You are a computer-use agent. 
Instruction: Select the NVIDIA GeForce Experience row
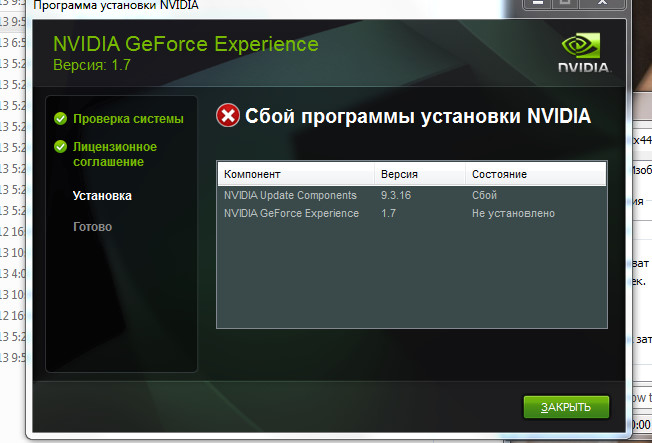click(x=412, y=213)
